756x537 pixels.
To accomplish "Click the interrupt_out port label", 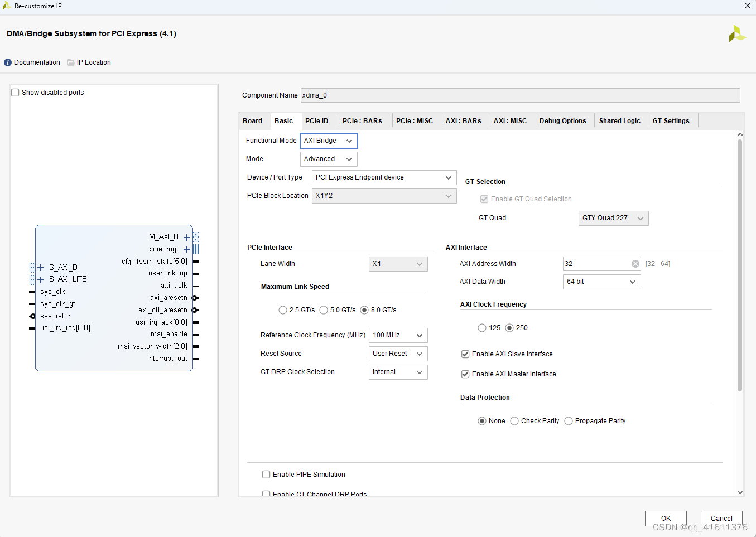I will (x=167, y=359).
